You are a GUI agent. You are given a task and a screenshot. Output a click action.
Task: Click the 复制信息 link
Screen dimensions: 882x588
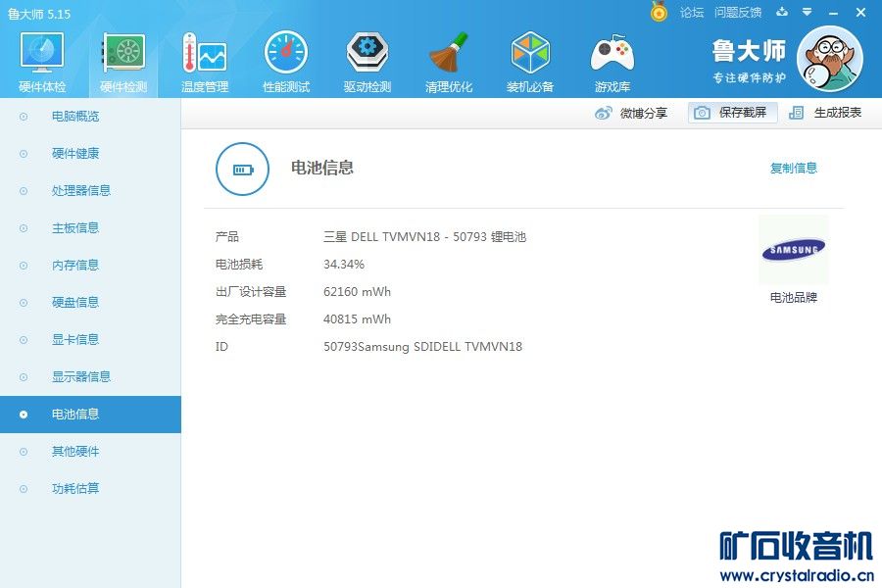(x=793, y=168)
